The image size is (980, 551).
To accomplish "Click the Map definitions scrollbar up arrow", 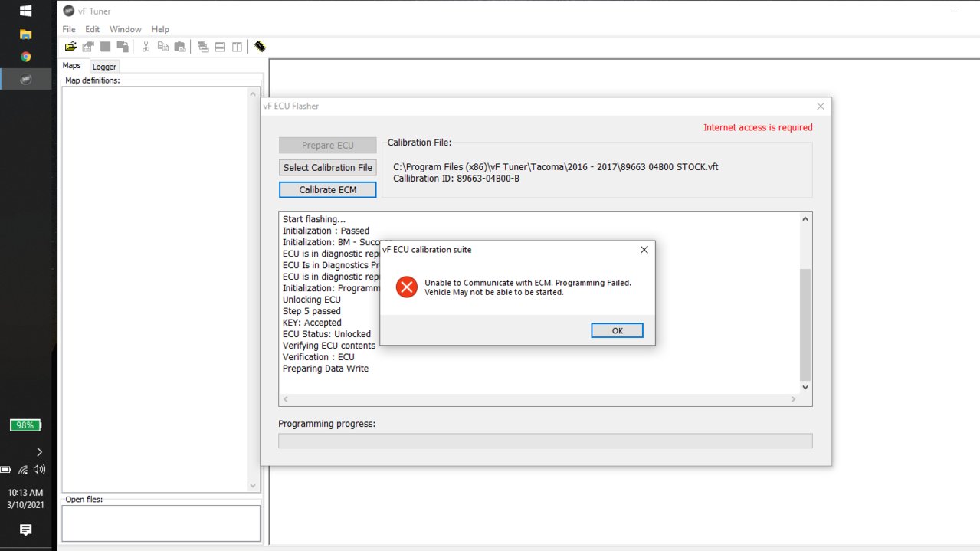I will tap(254, 93).
